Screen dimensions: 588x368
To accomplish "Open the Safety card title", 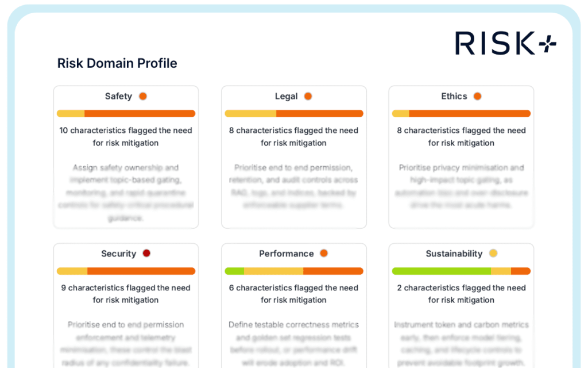I will coord(118,96).
